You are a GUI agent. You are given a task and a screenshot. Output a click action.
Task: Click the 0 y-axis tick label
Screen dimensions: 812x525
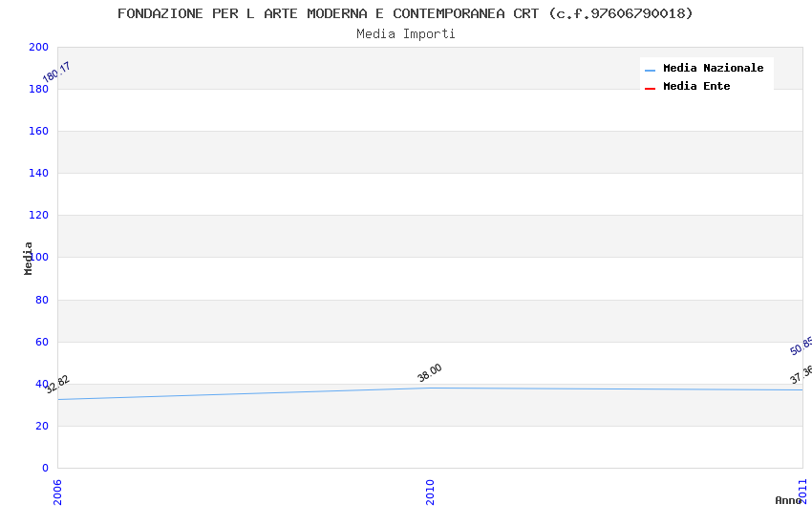[x=45, y=468]
